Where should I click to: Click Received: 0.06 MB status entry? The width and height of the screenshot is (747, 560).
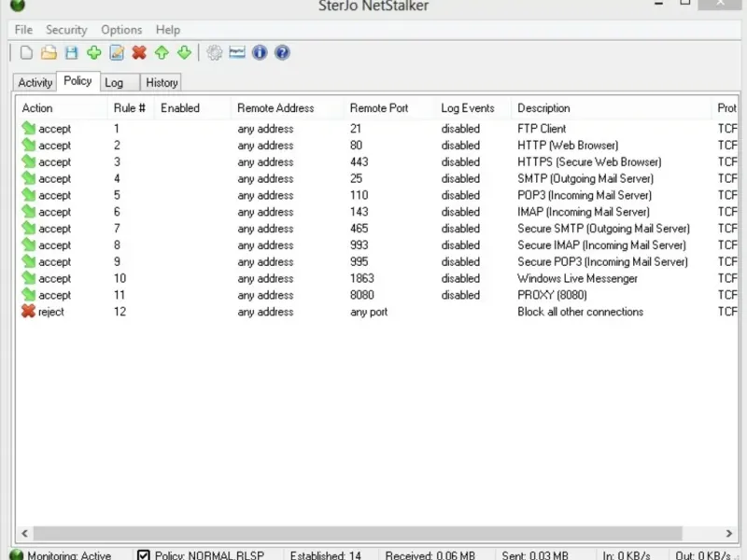(430, 555)
